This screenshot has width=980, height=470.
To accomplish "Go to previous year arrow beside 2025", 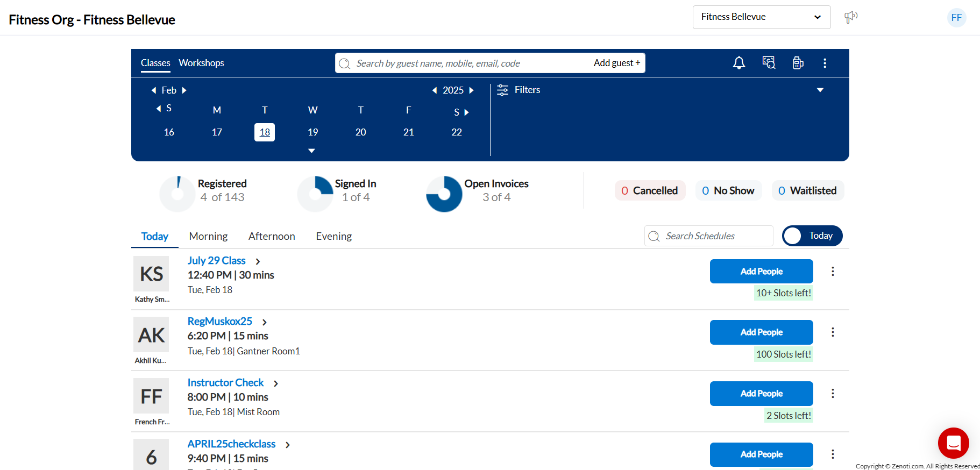I will click(435, 90).
